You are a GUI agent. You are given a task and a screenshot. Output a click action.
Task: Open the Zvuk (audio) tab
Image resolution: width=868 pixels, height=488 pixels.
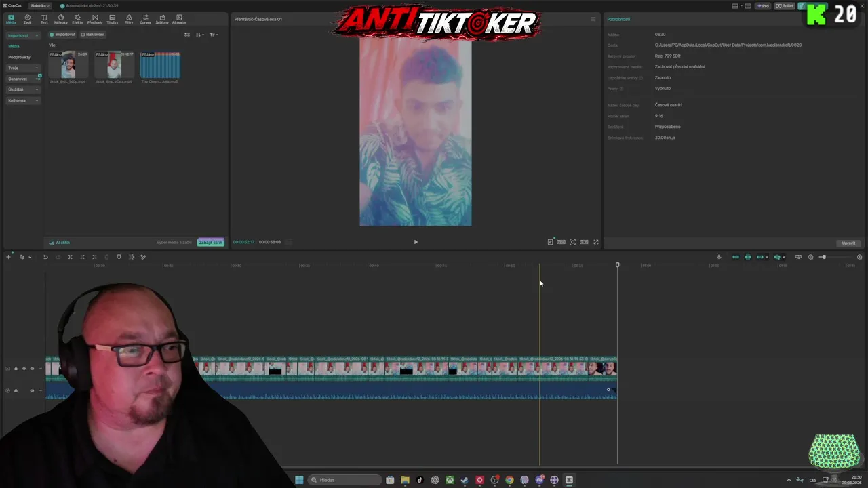(27, 19)
